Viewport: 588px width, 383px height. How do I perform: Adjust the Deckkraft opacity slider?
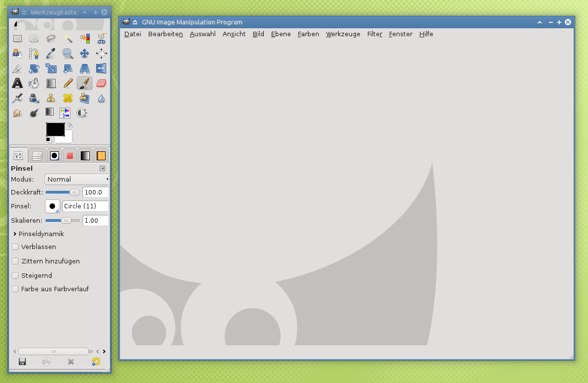62,192
